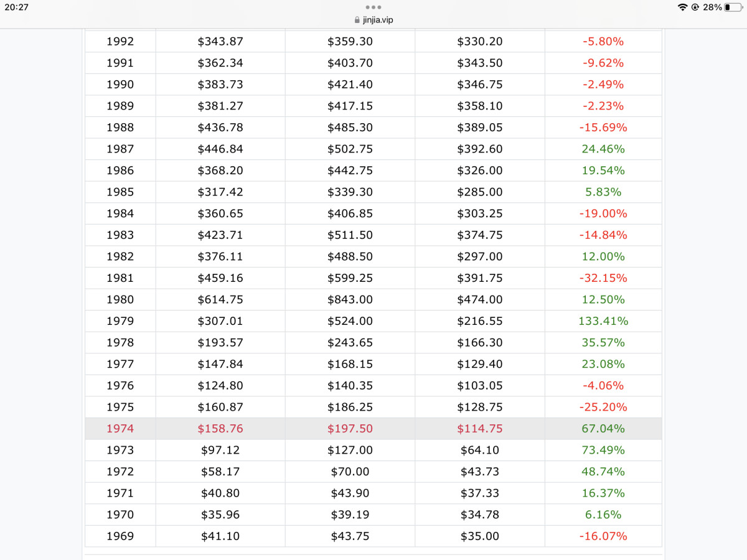Viewport: 747px width, 560px height.
Task: Select the 1992 row year cell
Action: click(x=120, y=42)
